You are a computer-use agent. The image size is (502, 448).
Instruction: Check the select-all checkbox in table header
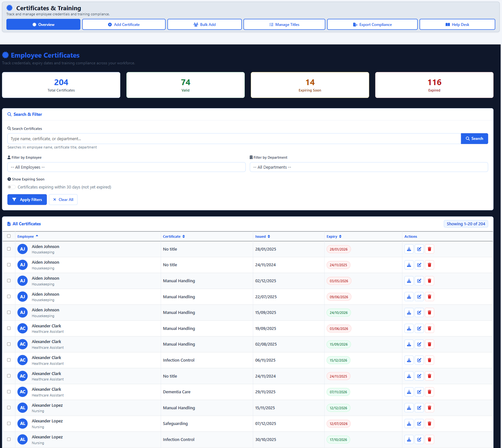9,236
